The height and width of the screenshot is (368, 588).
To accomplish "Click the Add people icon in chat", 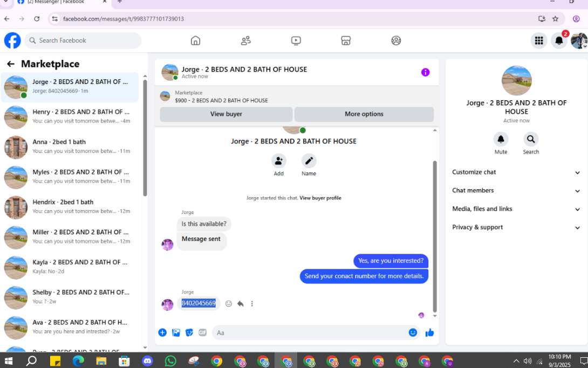I will coord(278,161).
